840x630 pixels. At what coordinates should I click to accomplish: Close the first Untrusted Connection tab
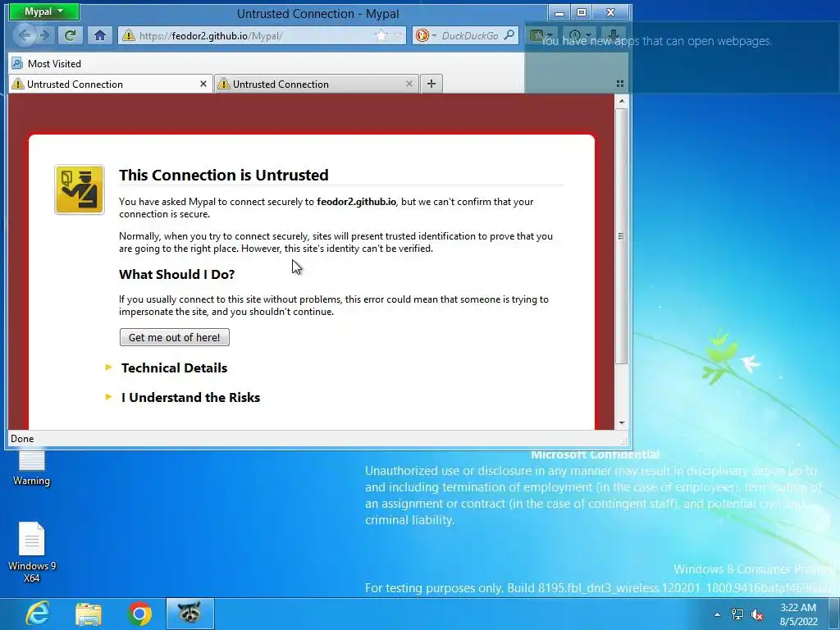203,84
